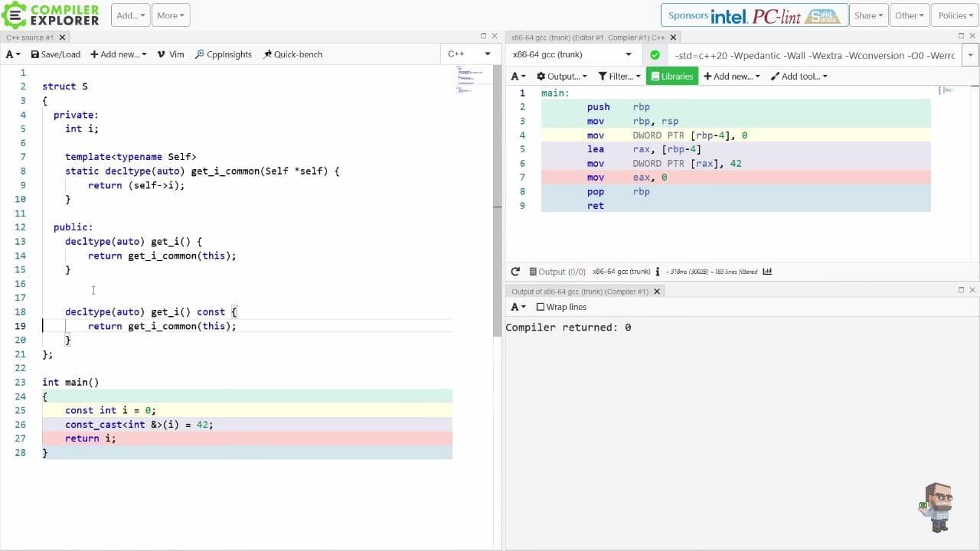The height and width of the screenshot is (551, 980).
Task: Open the Add... dropdown menu
Action: [x=131, y=15]
